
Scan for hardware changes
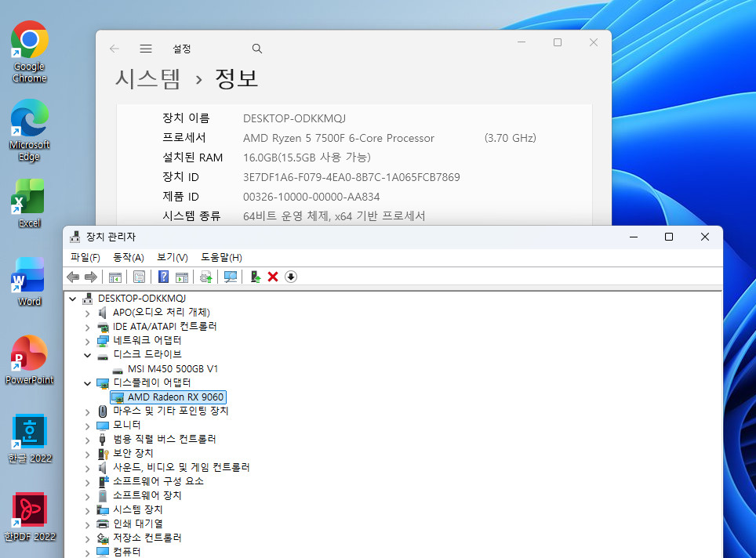point(231,277)
